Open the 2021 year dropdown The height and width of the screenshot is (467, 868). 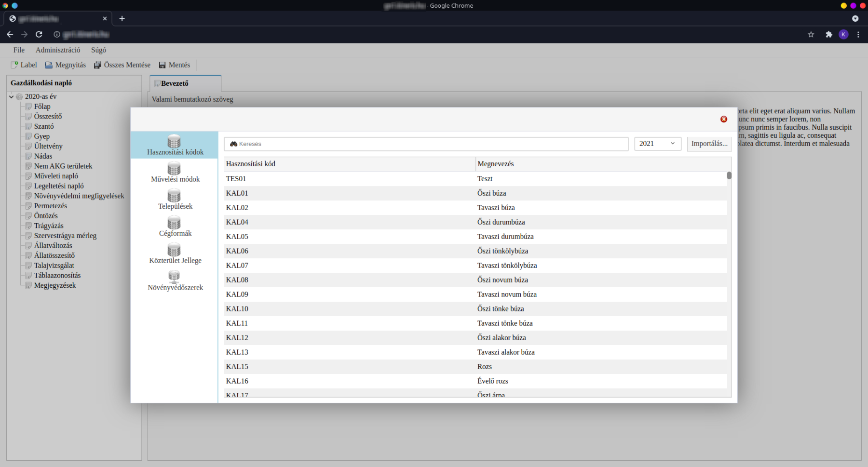[657, 144]
